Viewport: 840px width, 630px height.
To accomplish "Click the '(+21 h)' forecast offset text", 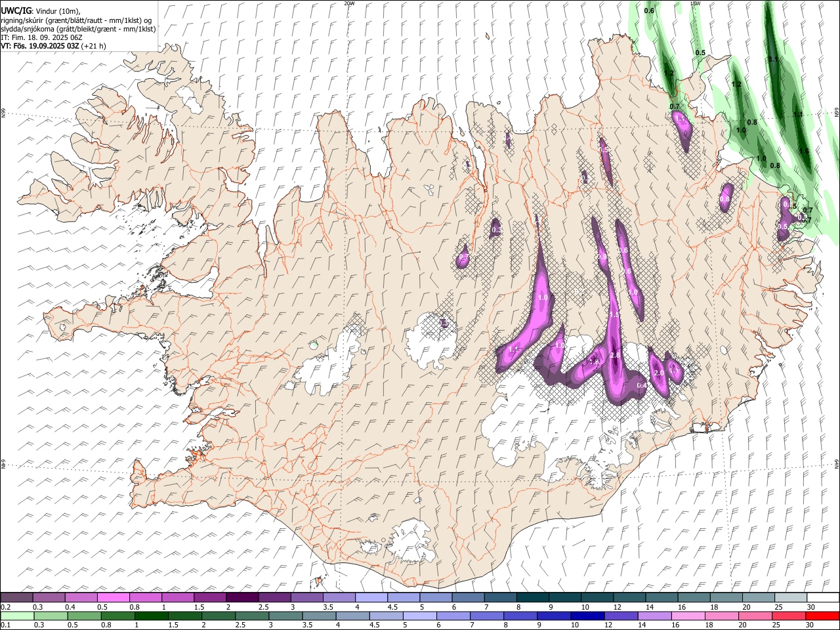I will [x=94, y=46].
